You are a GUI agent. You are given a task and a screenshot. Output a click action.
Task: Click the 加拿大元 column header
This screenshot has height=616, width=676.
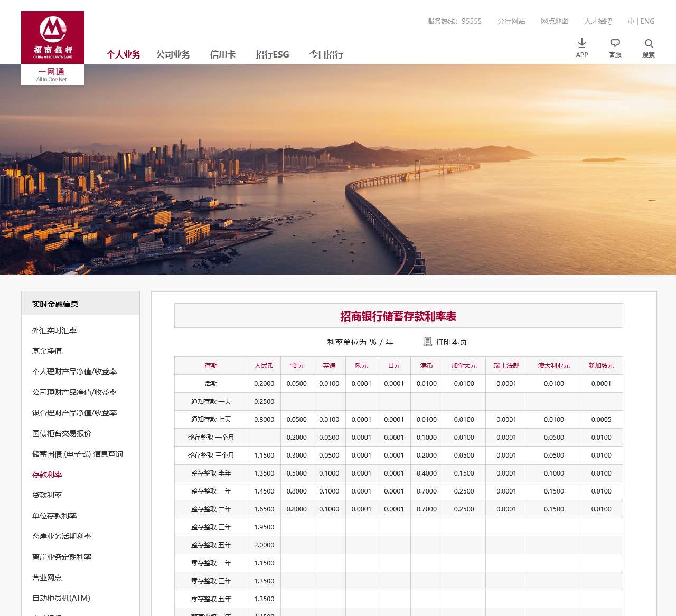(464, 366)
